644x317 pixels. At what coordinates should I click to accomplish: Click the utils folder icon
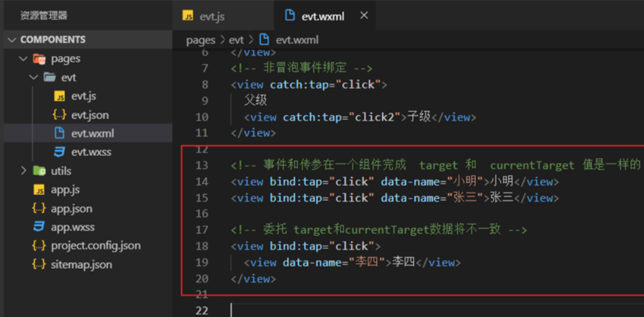(x=39, y=170)
